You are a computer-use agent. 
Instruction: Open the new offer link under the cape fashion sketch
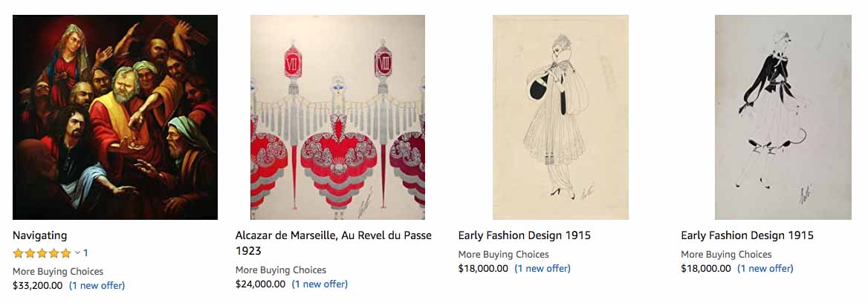(542, 268)
